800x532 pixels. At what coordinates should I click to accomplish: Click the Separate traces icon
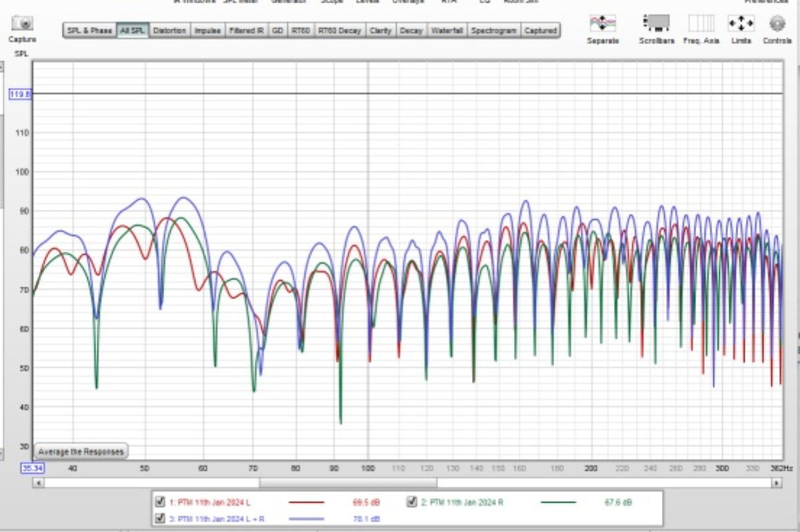603,24
